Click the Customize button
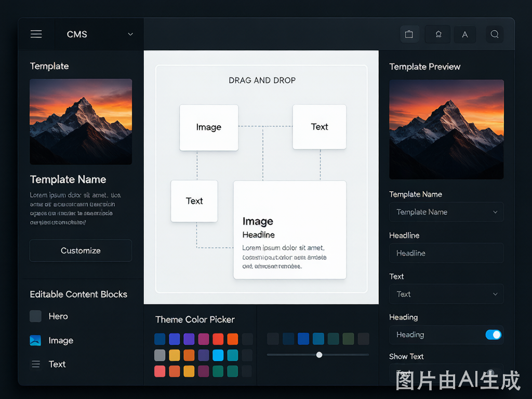532x399 pixels. tap(81, 251)
